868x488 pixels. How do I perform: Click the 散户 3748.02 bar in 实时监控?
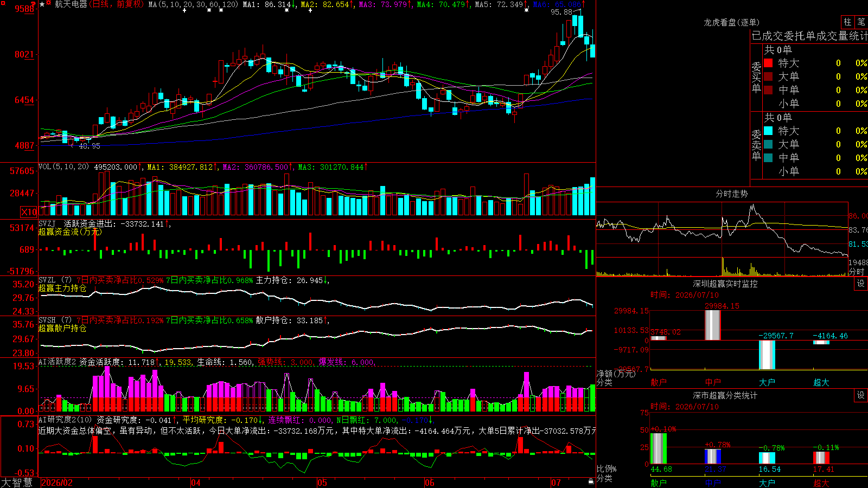point(659,338)
